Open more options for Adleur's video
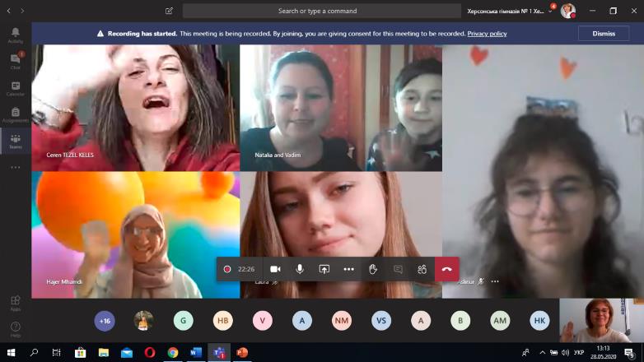 (495, 281)
